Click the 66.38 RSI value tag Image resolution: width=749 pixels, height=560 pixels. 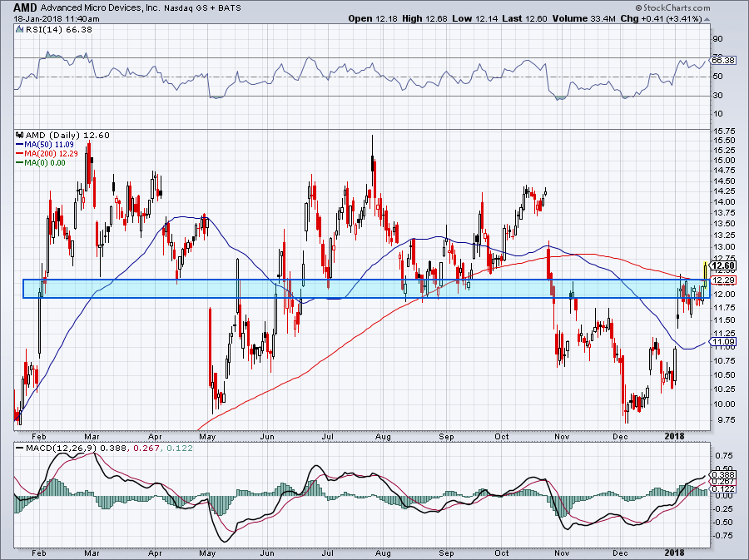pos(723,61)
